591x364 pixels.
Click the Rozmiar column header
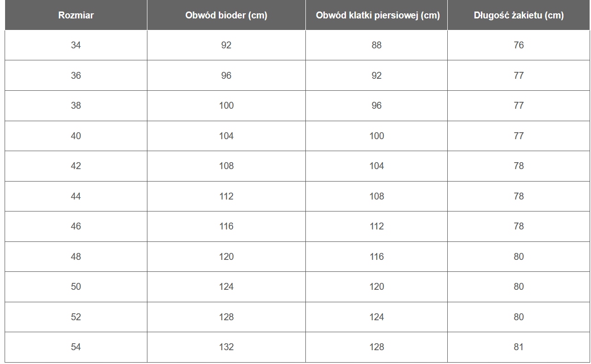click(76, 15)
